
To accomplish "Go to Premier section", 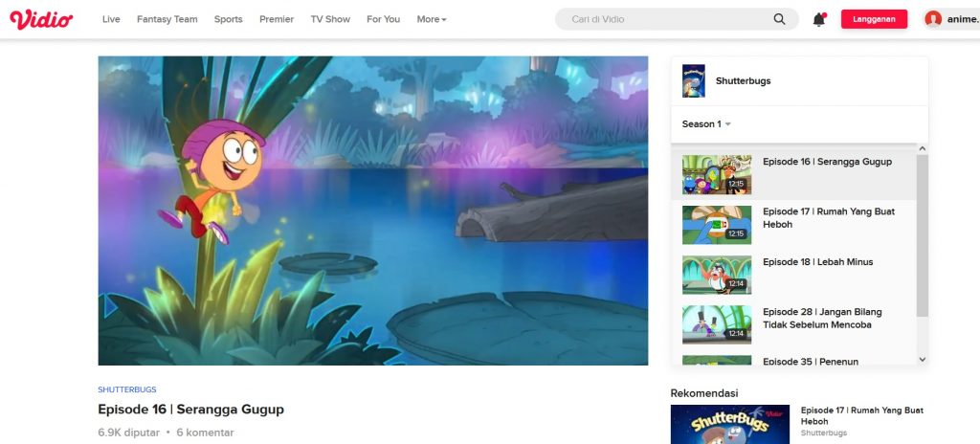I will click(277, 19).
